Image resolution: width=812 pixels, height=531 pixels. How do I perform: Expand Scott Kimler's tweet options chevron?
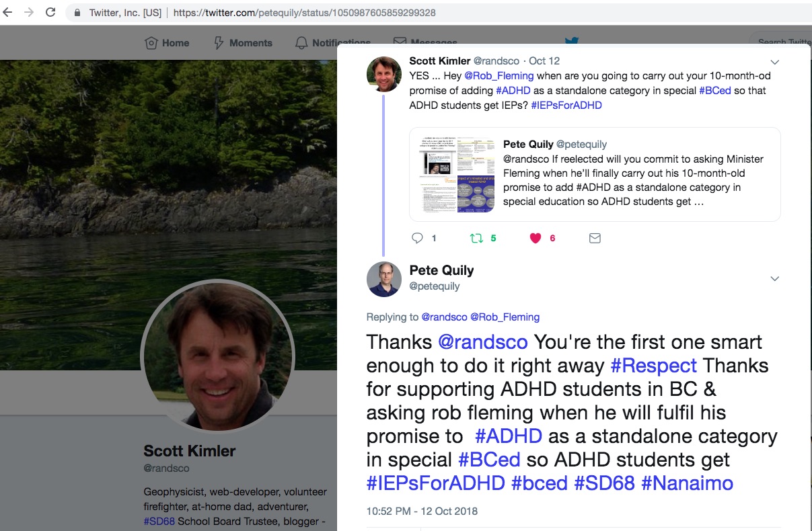tap(775, 61)
